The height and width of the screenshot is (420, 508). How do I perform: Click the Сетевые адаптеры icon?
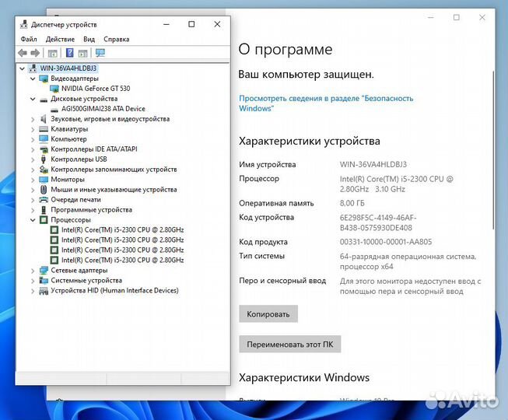click(x=44, y=271)
